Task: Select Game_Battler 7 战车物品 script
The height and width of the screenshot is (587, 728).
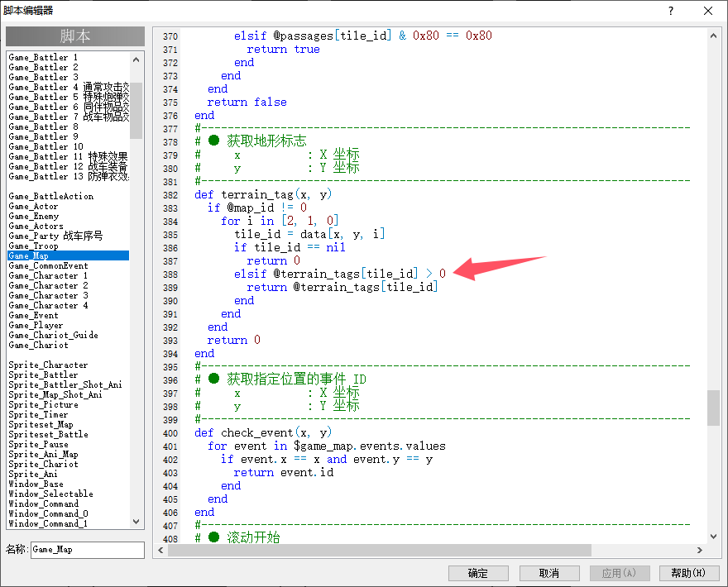Action: point(68,117)
